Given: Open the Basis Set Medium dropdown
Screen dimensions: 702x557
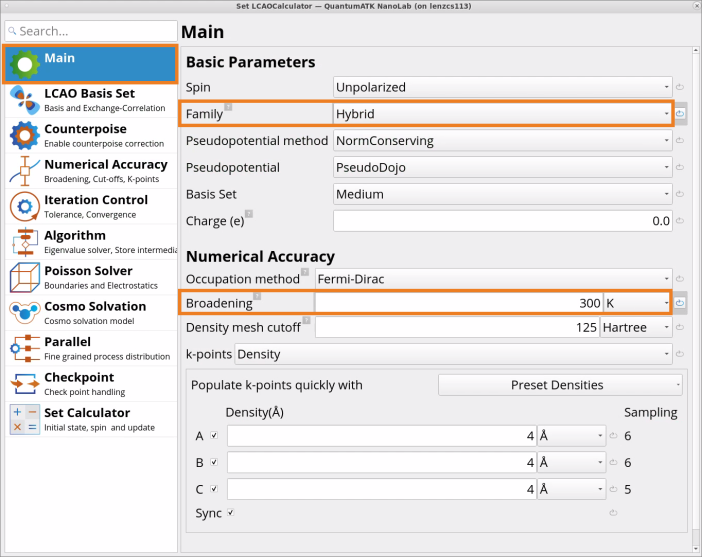Looking at the screenshot, I should 502,194.
